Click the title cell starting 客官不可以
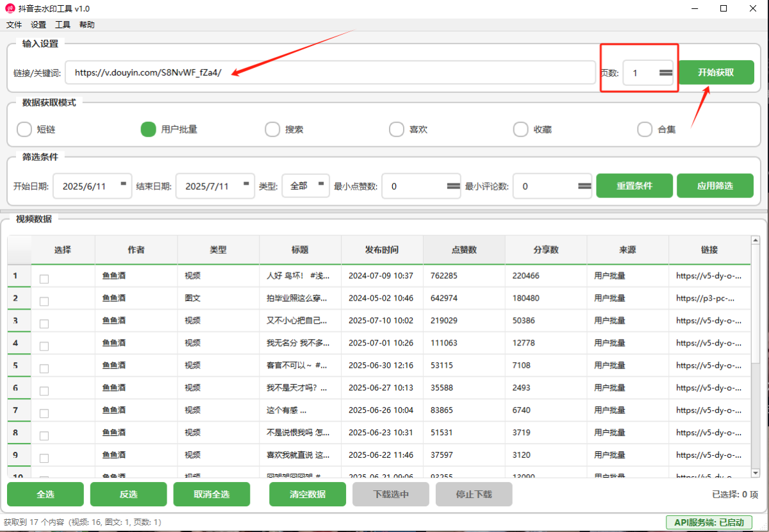Screen dimensions: 769x532 tap(300, 365)
